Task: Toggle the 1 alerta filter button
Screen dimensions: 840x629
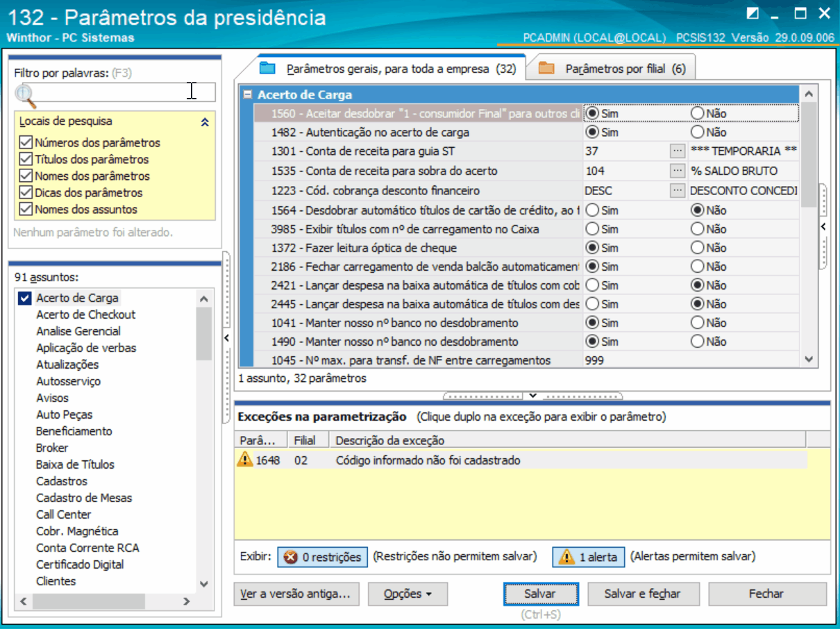Action: coord(589,557)
